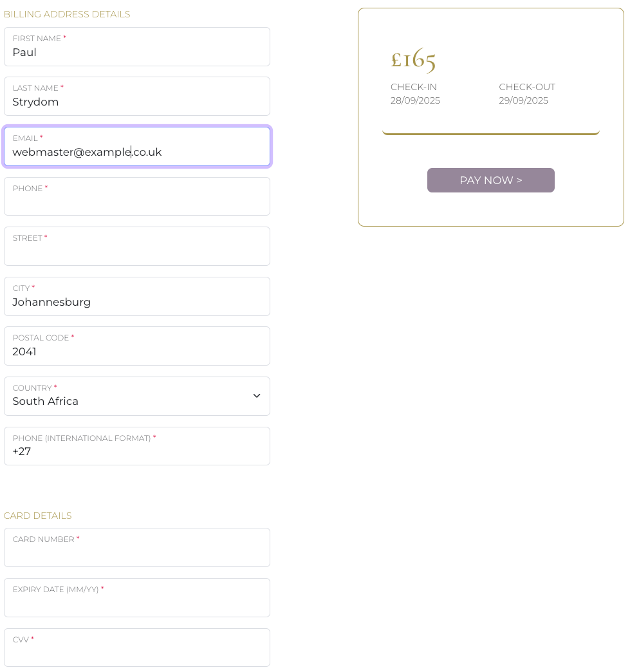Click the check-in date 28/09/2025

pos(415,100)
